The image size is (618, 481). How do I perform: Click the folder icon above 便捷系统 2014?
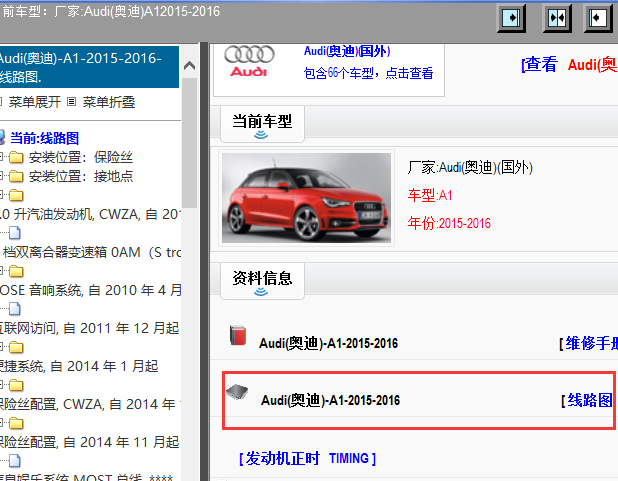pyautogui.click(x=16, y=347)
